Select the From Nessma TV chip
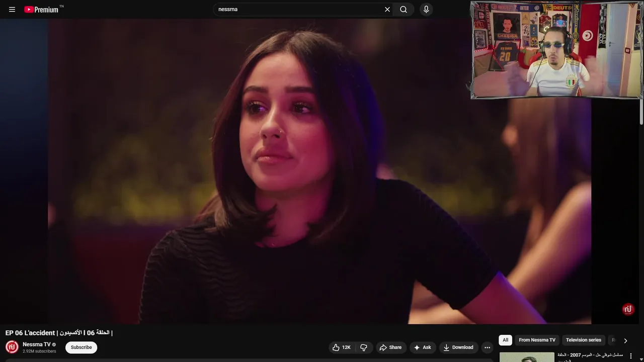Image resolution: width=644 pixels, height=362 pixels. 537,340
